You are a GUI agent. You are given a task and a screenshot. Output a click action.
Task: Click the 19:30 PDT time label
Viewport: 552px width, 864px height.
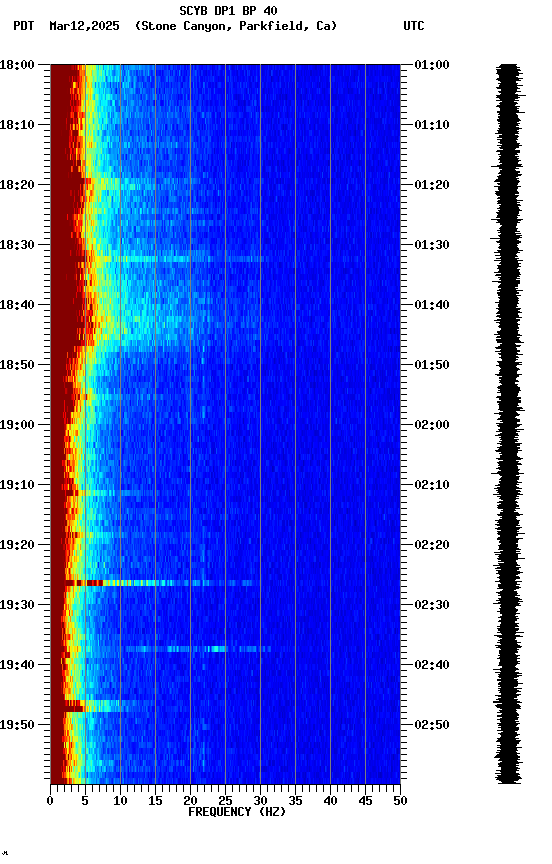point(17,605)
